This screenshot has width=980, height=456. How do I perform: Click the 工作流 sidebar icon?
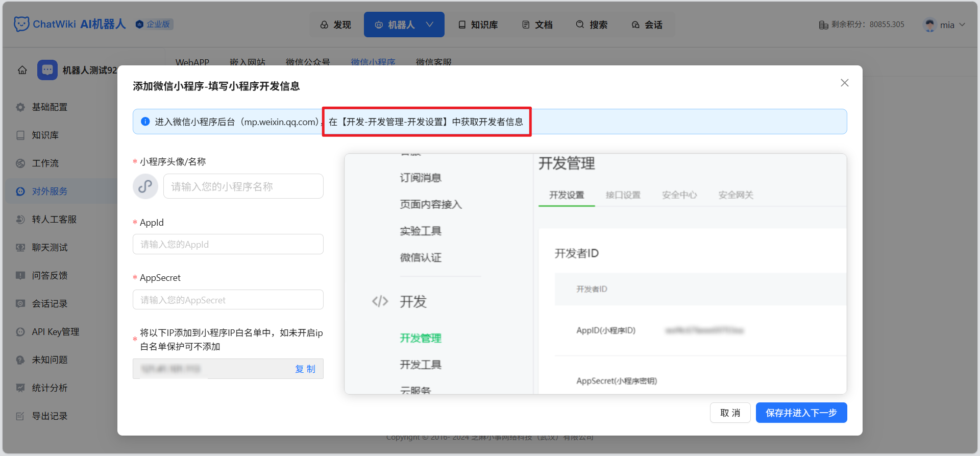click(x=20, y=163)
